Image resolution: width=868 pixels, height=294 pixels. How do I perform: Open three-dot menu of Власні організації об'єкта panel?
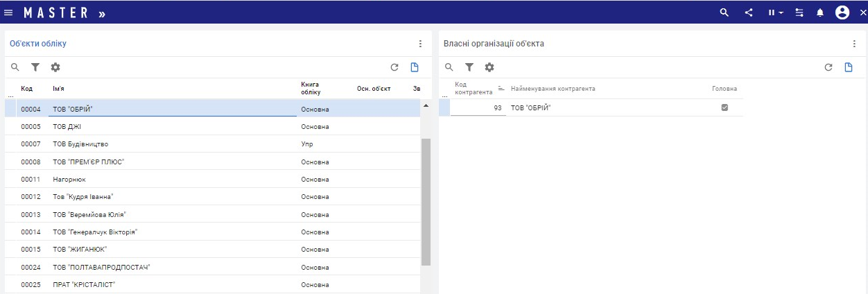click(x=853, y=44)
